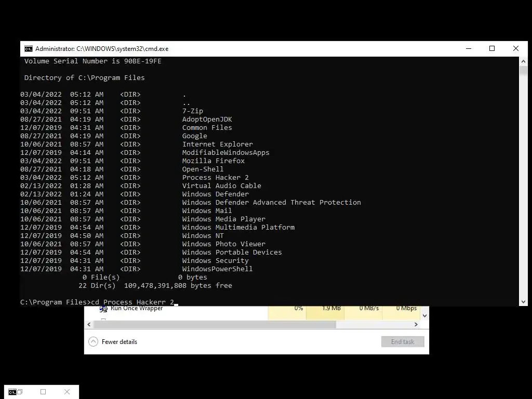Click the '22 Dir(s)' bytes free line
Image resolution: width=532 pixels, height=399 pixels.
click(155, 286)
